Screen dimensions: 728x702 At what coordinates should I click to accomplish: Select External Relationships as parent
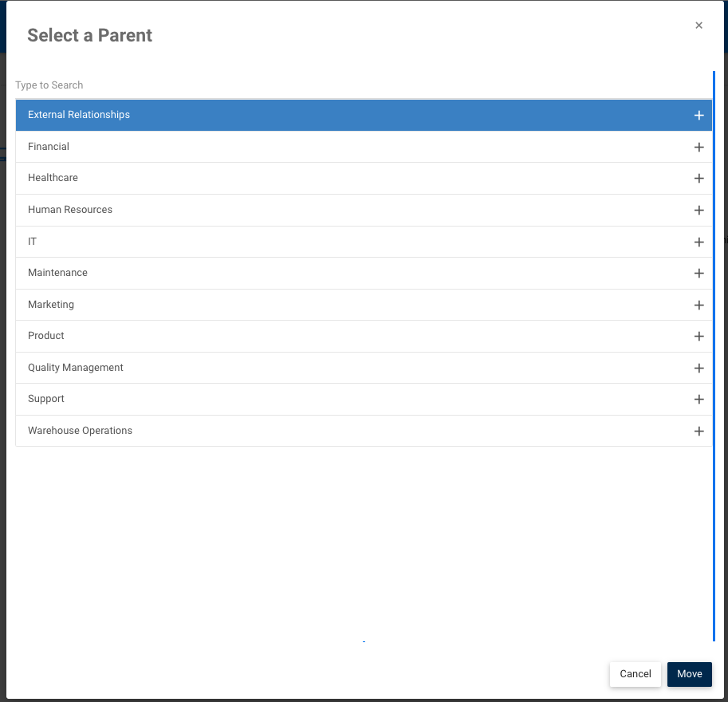point(79,115)
